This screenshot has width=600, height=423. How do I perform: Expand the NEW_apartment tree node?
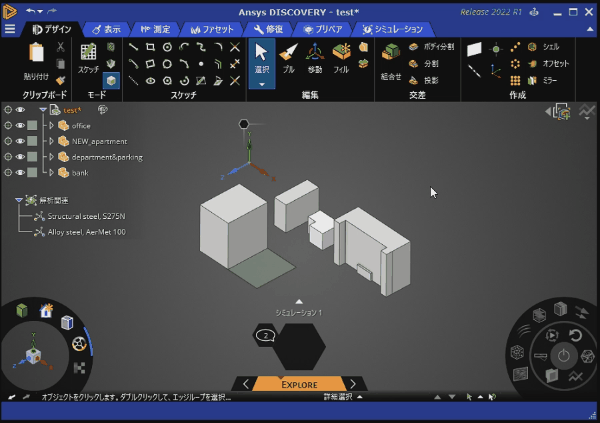pyautogui.click(x=51, y=141)
